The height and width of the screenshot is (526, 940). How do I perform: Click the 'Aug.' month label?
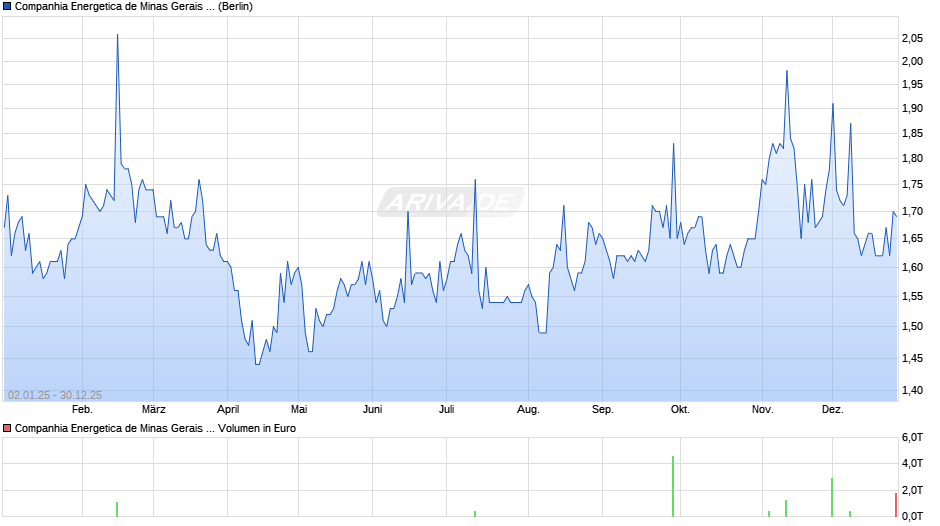click(x=528, y=410)
